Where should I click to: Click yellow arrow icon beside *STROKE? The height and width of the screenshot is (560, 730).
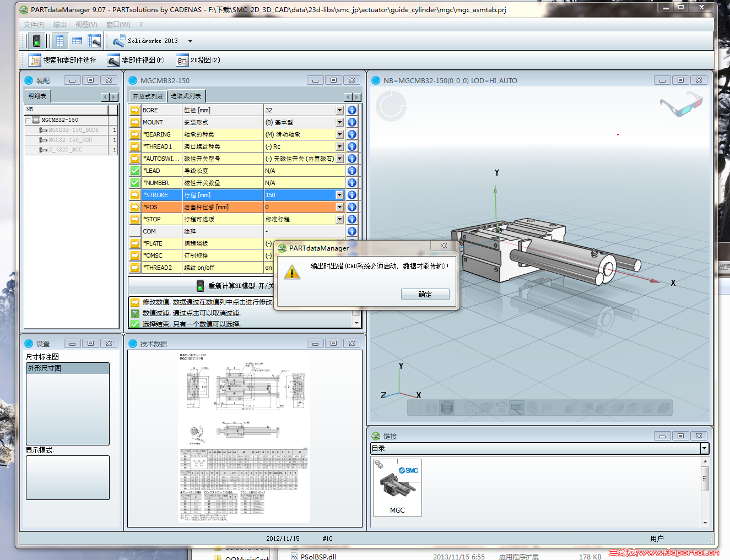tap(135, 195)
